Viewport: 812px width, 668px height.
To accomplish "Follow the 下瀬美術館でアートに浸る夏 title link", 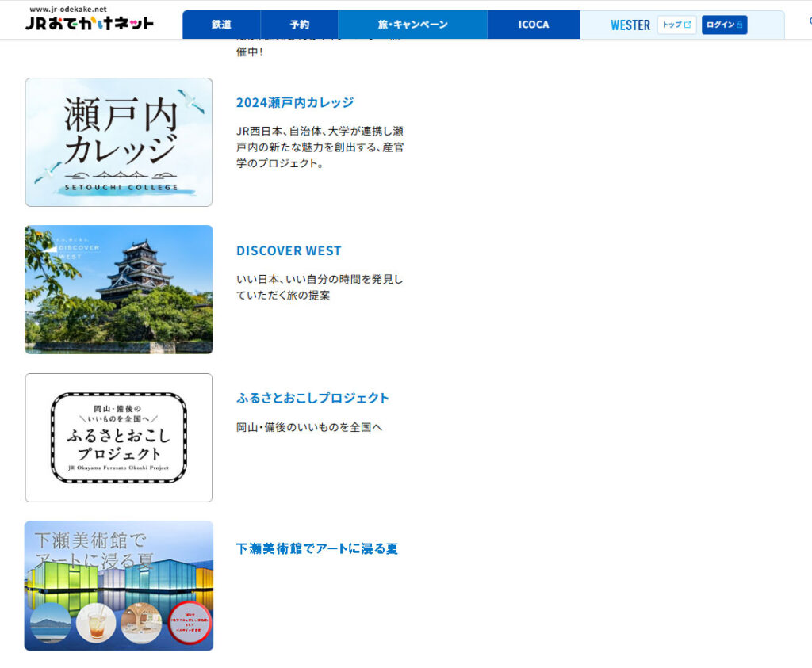I will click(316, 548).
